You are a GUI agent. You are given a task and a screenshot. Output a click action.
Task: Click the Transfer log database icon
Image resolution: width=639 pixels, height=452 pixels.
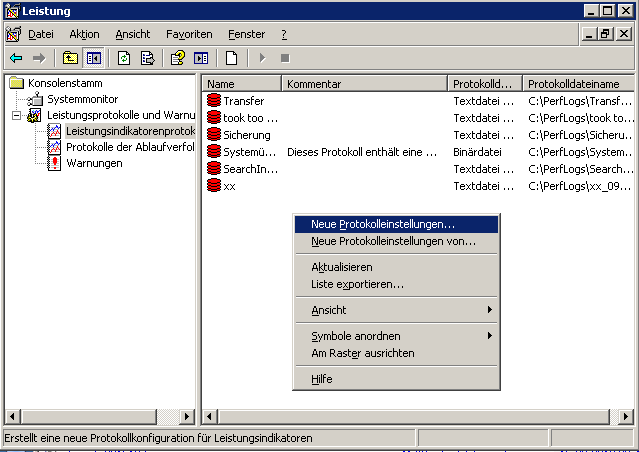pos(214,100)
